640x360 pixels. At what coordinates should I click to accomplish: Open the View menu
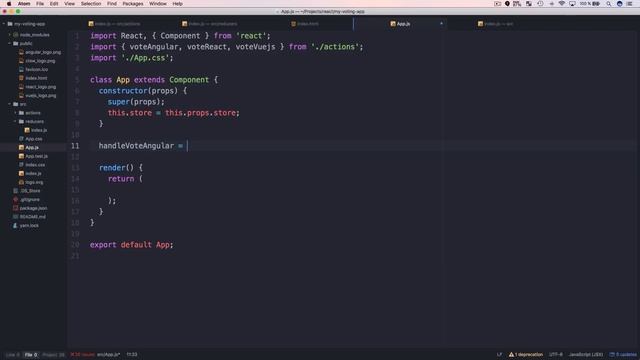(x=69, y=4)
